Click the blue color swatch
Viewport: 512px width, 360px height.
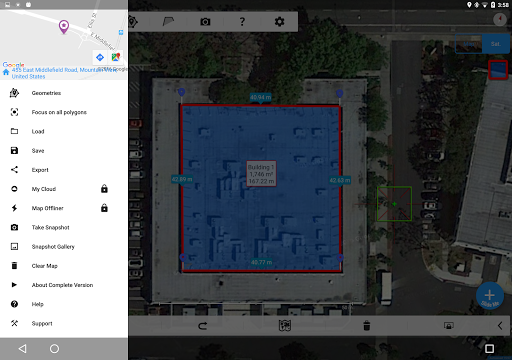point(498,70)
